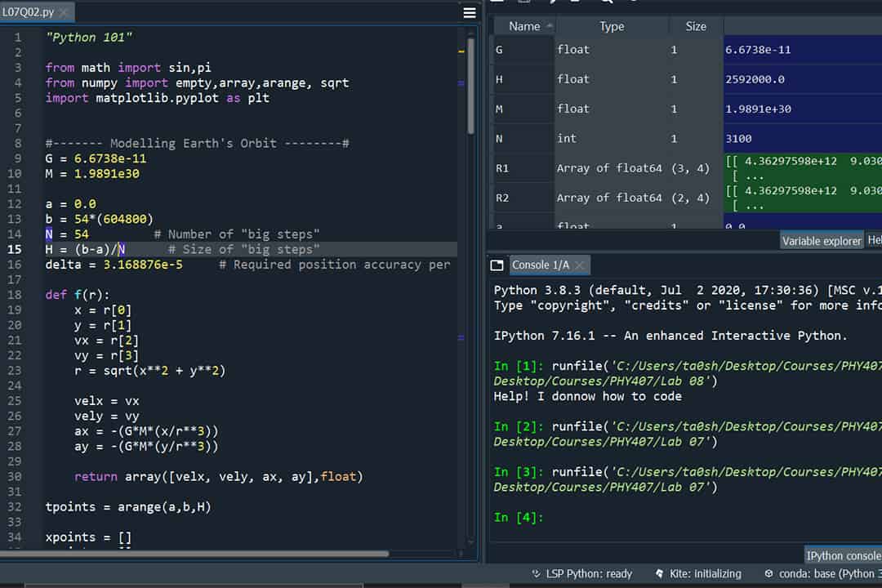The height and width of the screenshot is (588, 882).
Task: Click the IPython console pane button
Action: coord(843,555)
